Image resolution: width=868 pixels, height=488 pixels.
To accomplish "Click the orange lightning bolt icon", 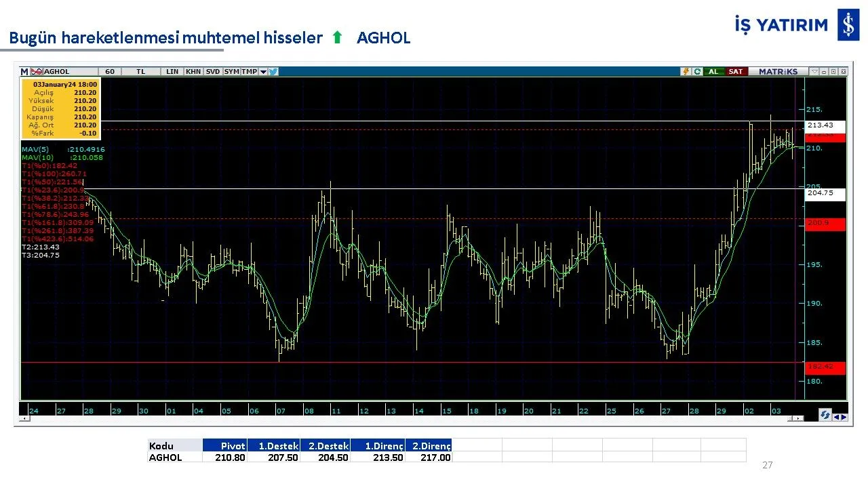I will [686, 71].
